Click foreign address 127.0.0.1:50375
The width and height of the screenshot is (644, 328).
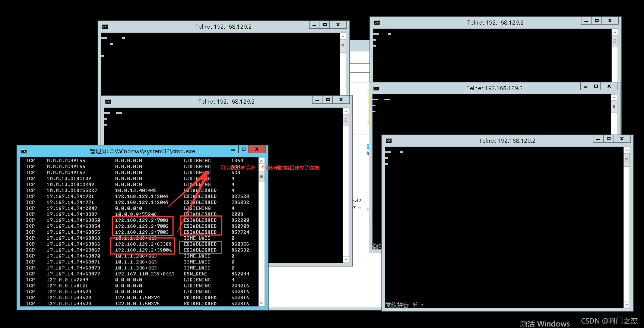[137, 304]
